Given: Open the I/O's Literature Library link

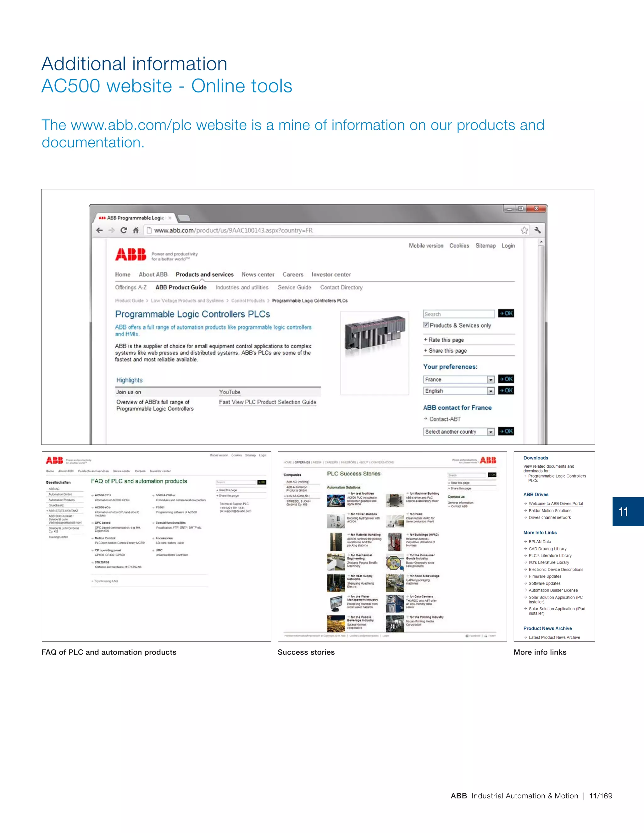Looking at the screenshot, I should pos(549,563).
